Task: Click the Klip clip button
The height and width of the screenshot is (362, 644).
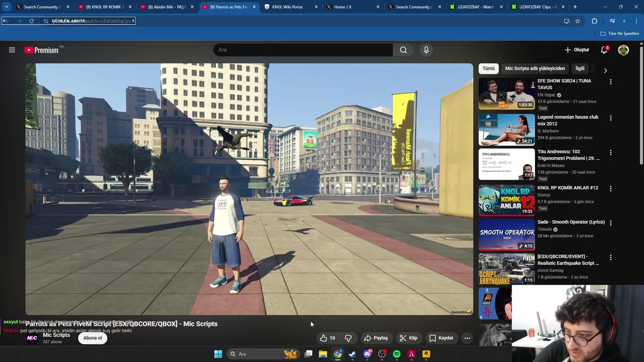Action: (408, 338)
